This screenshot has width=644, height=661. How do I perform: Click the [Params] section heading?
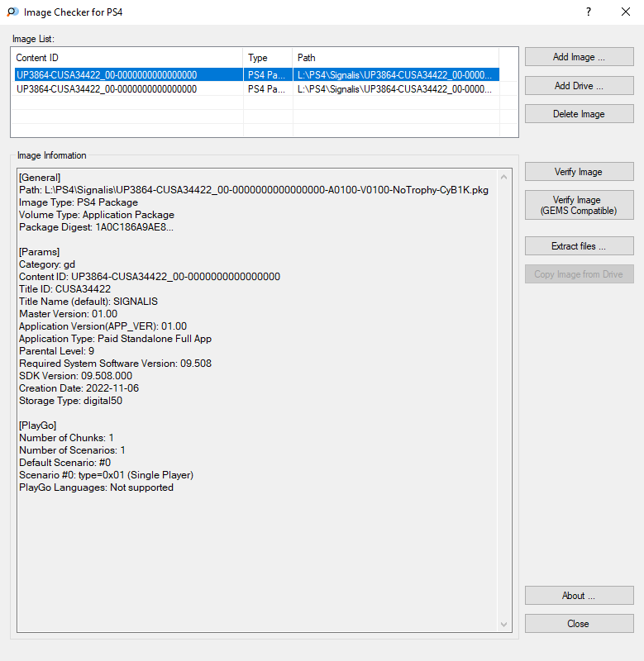coord(39,252)
